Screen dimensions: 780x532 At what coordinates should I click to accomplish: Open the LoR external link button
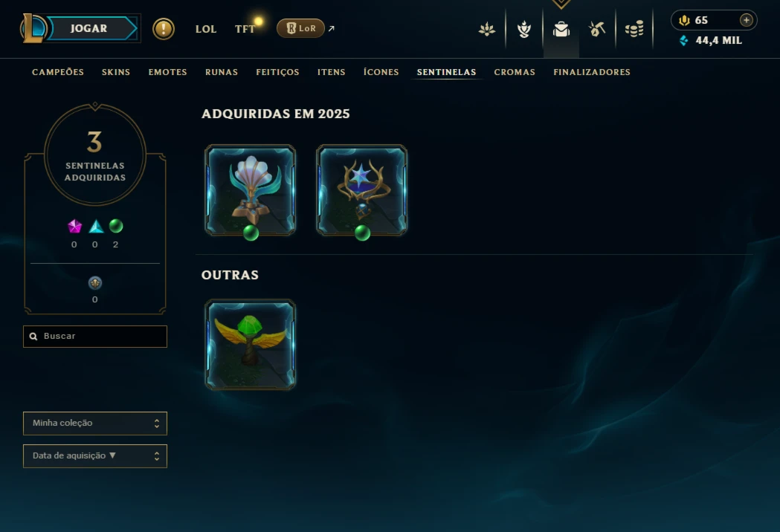click(x=300, y=28)
